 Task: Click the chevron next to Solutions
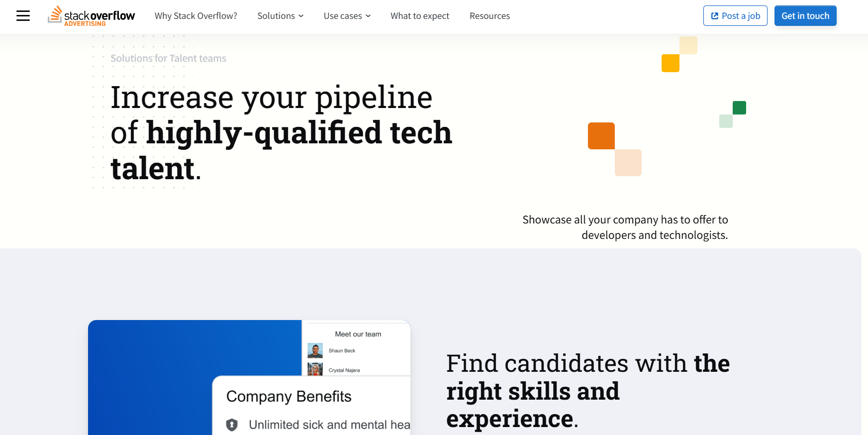click(301, 16)
